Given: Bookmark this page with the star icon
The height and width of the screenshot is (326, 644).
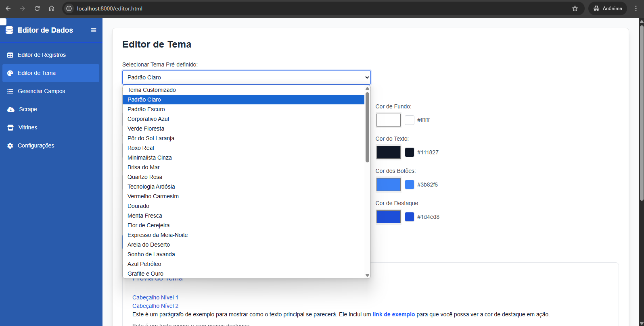Looking at the screenshot, I should point(575,8).
